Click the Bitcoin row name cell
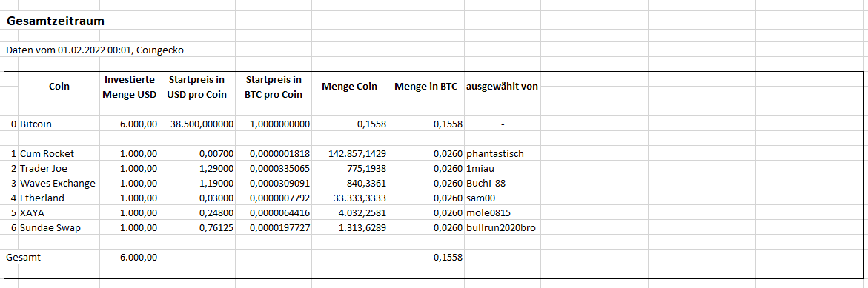The height and width of the screenshot is (288, 868). click(59, 124)
